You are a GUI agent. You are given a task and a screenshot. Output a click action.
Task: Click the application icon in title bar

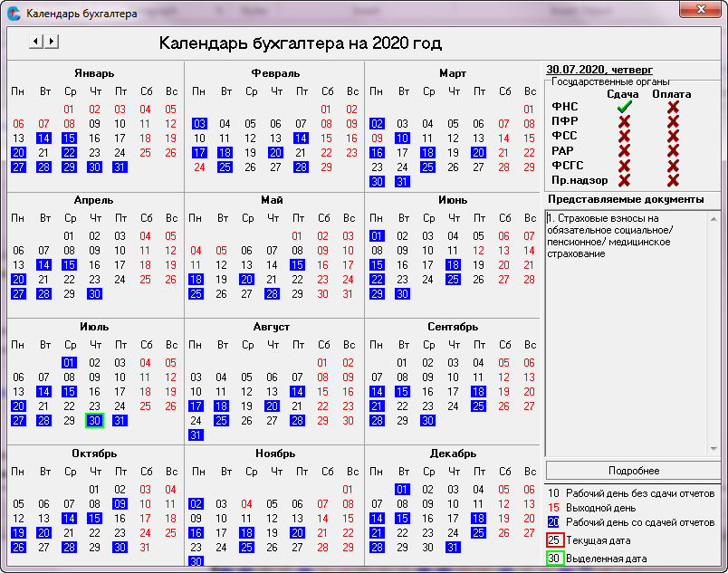coord(14,14)
